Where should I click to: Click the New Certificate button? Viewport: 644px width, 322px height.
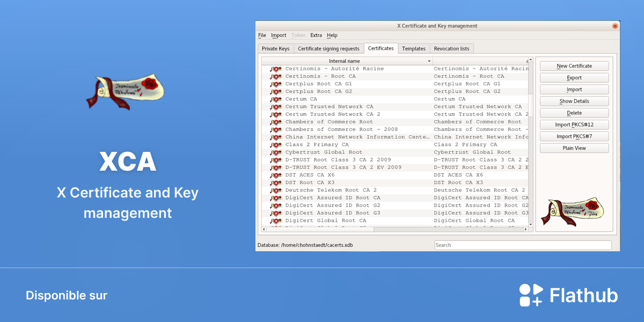[x=574, y=66]
